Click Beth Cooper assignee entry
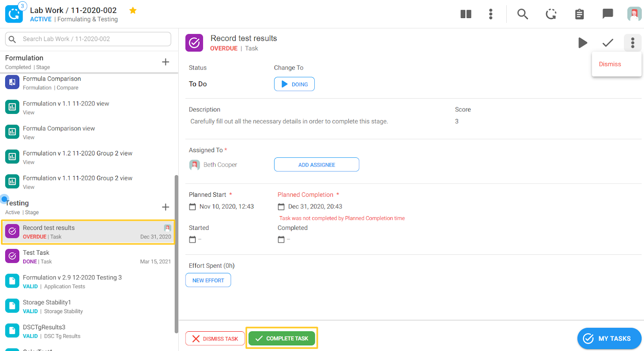This screenshot has height=351, width=644. (213, 165)
